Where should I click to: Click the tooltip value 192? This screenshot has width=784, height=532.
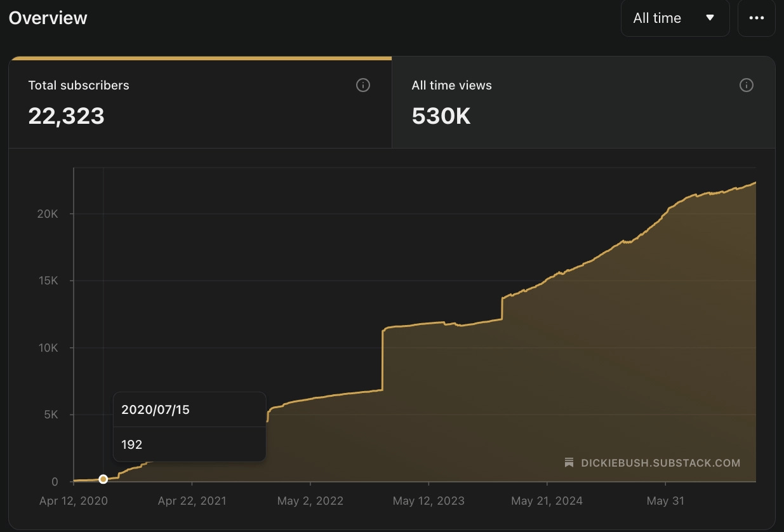[x=131, y=444]
